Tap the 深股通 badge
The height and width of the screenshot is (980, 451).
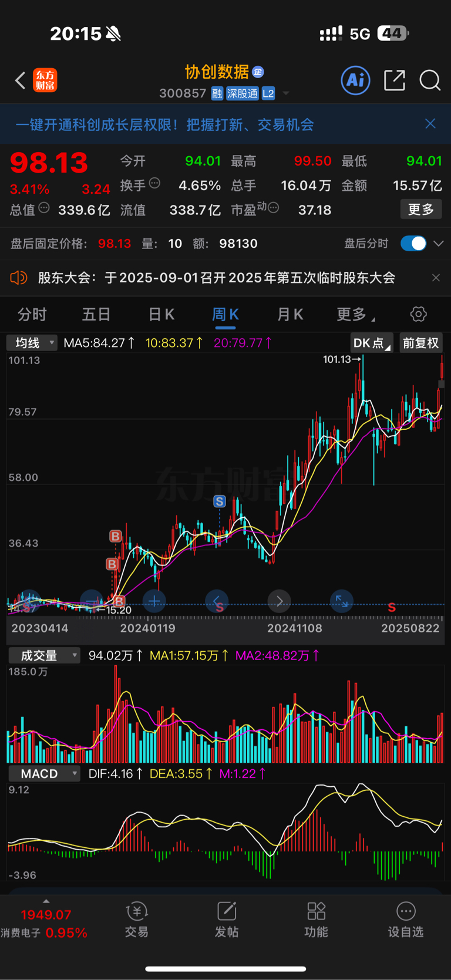point(243,93)
